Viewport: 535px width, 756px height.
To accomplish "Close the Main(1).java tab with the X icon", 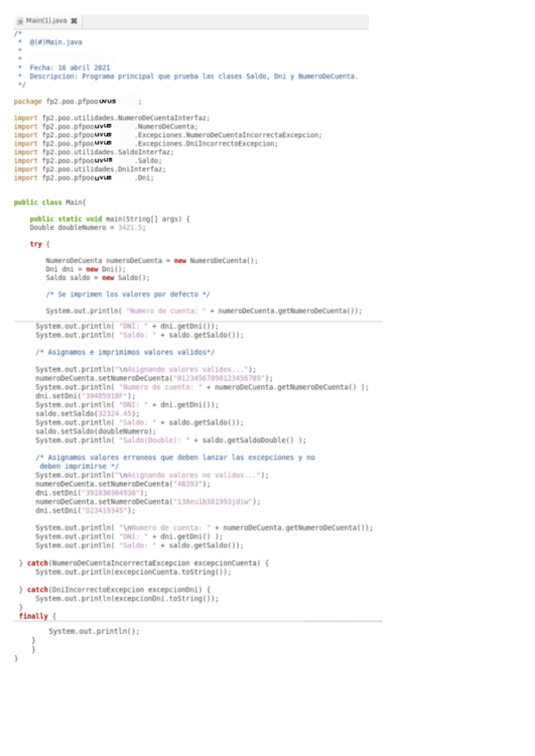I will (74, 21).
